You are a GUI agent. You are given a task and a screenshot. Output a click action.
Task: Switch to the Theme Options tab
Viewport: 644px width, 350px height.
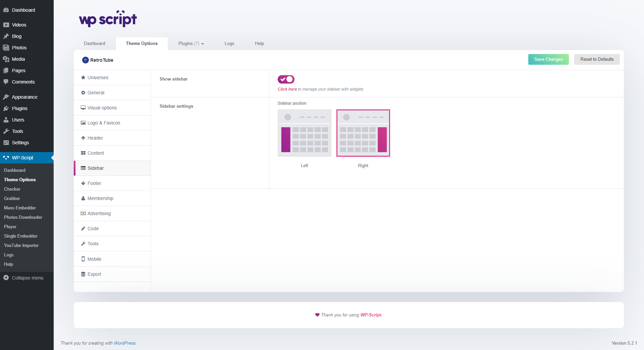click(x=142, y=44)
